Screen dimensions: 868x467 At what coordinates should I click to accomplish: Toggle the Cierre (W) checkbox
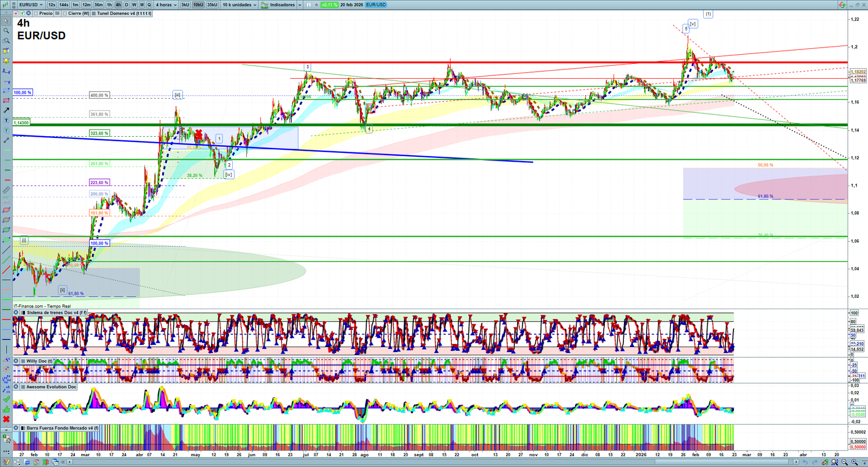65,14
